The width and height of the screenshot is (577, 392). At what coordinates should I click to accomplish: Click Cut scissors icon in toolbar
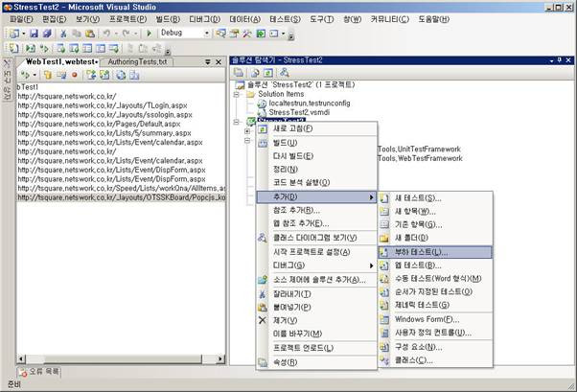[x=63, y=34]
